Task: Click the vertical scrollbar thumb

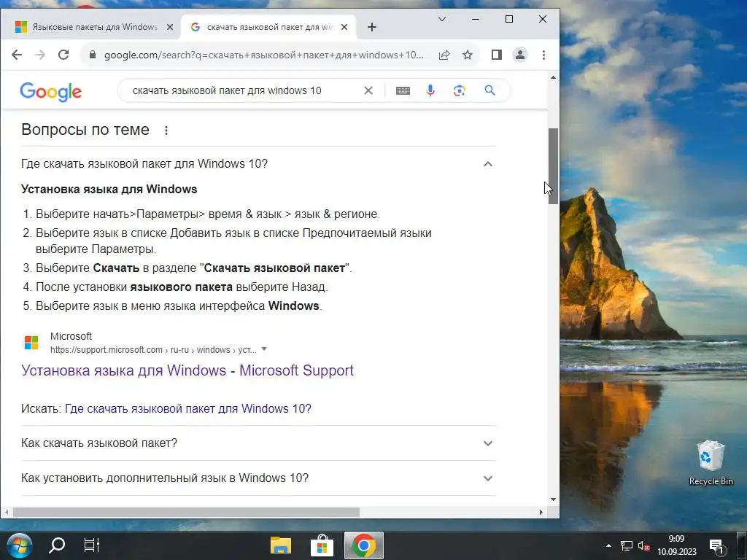Action: coord(553,166)
